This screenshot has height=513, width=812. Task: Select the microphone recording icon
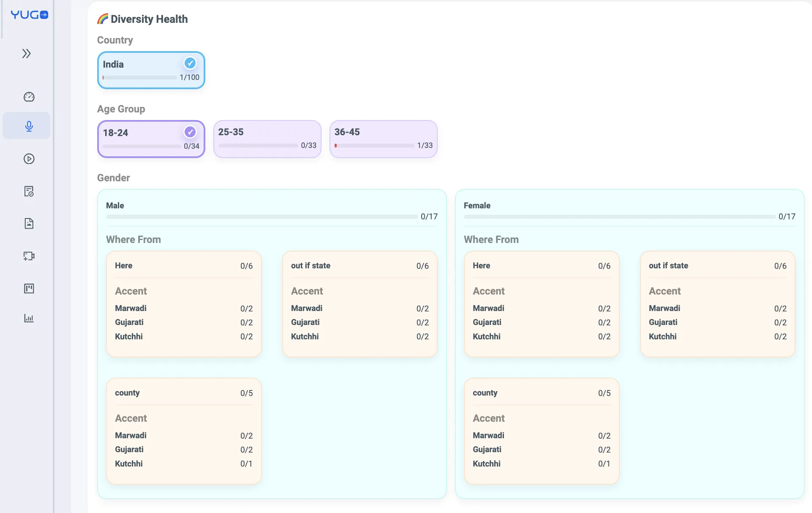click(x=28, y=126)
